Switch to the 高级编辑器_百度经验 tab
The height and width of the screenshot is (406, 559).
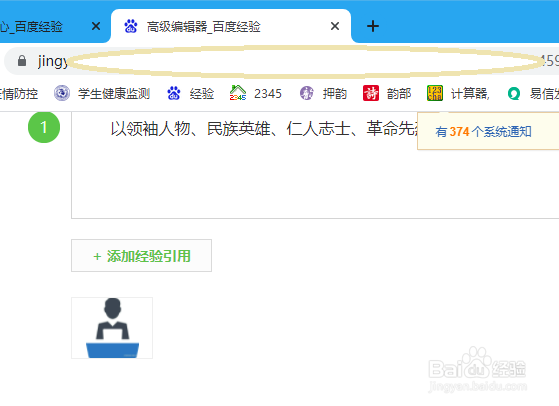[x=231, y=26]
